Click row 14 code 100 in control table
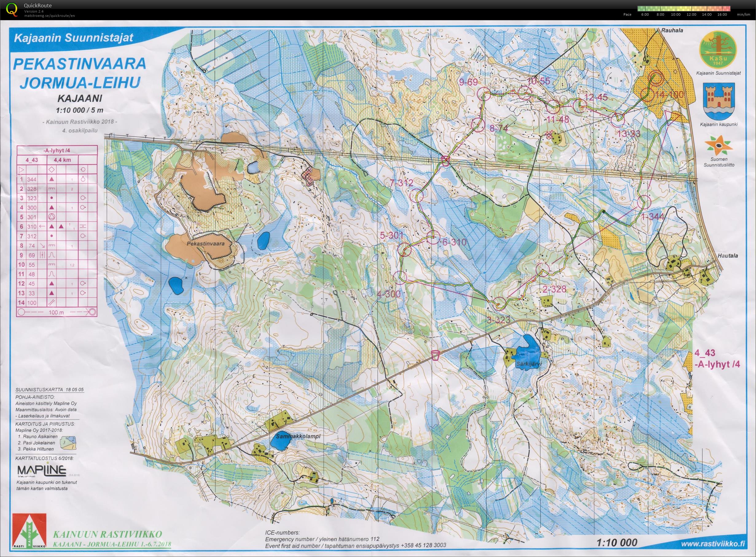Viewport: 756px width, 557px height. (32, 303)
